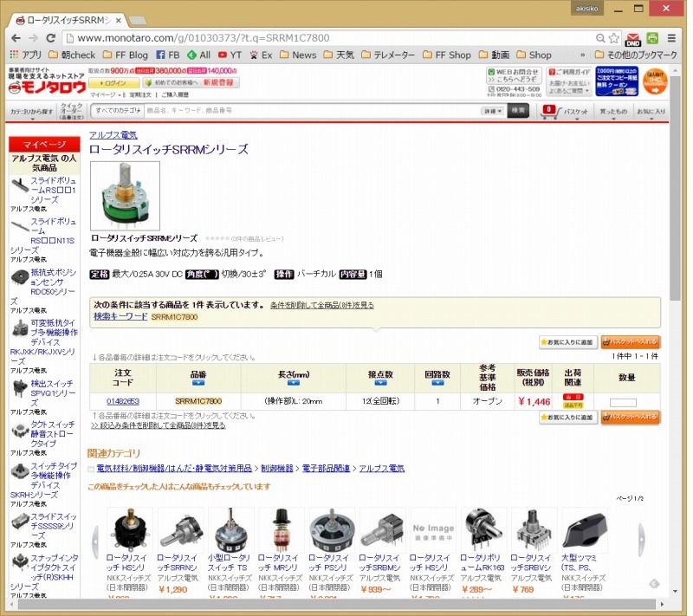Click the MonotaRO site logo

[x=47, y=87]
